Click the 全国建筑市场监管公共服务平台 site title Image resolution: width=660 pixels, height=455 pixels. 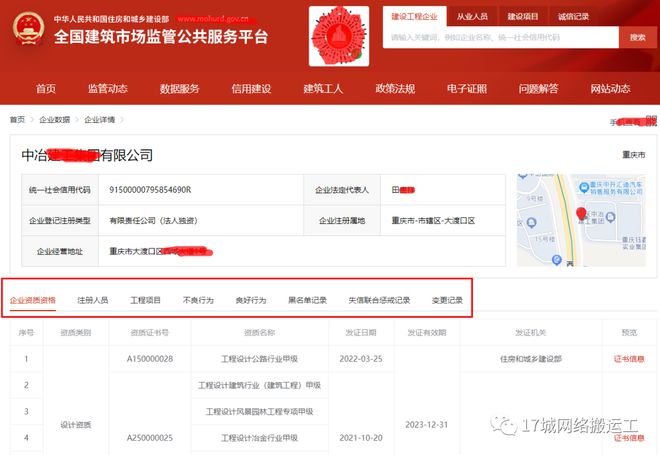pos(161,37)
